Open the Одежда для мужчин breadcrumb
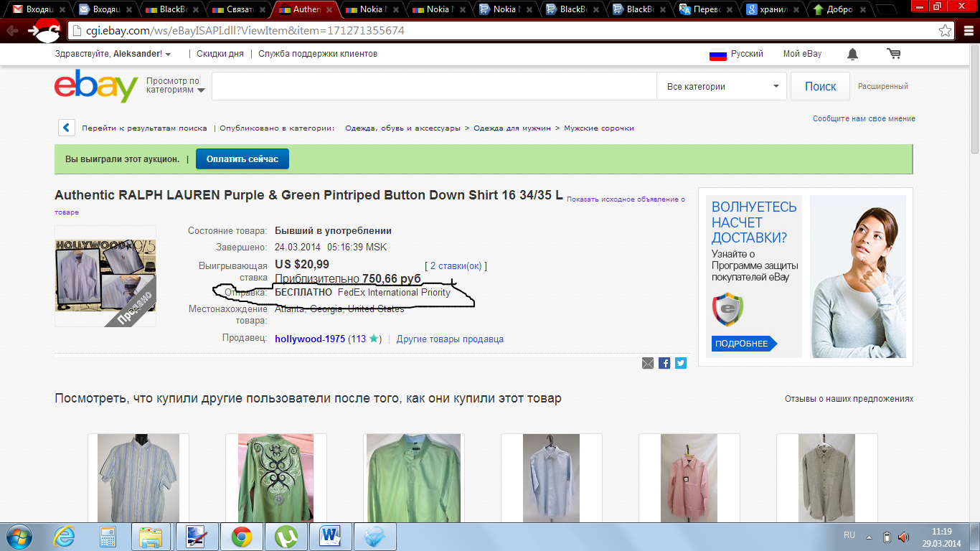980x551 pixels. pos(512,128)
